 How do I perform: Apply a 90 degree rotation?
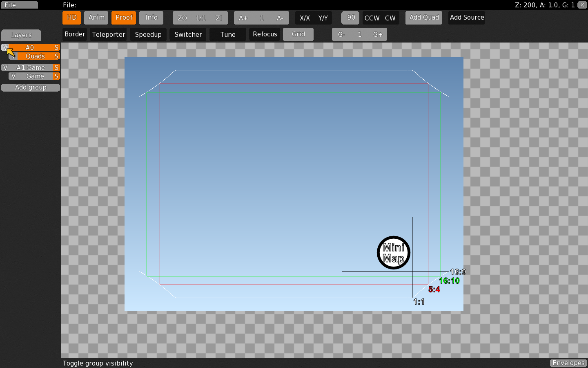click(x=350, y=18)
